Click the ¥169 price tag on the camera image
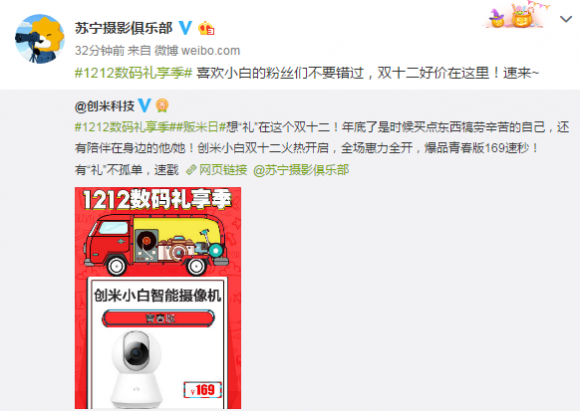 [x=203, y=390]
